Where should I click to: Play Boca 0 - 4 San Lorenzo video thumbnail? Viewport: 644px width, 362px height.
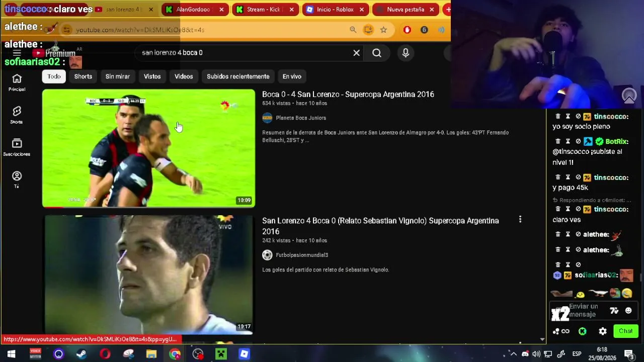[x=148, y=148]
